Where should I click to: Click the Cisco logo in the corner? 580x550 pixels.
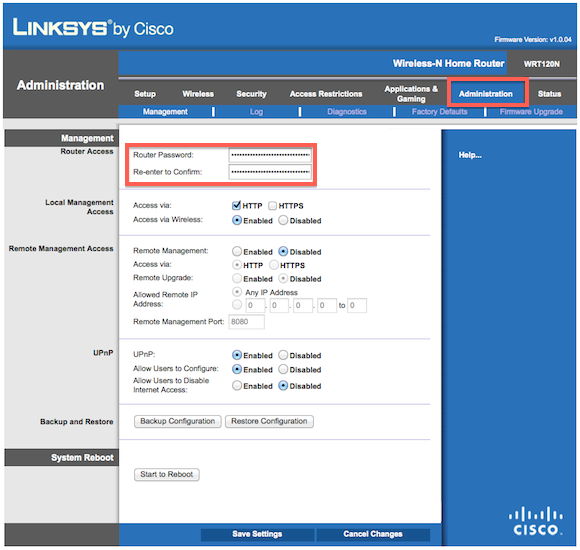pyautogui.click(x=536, y=521)
